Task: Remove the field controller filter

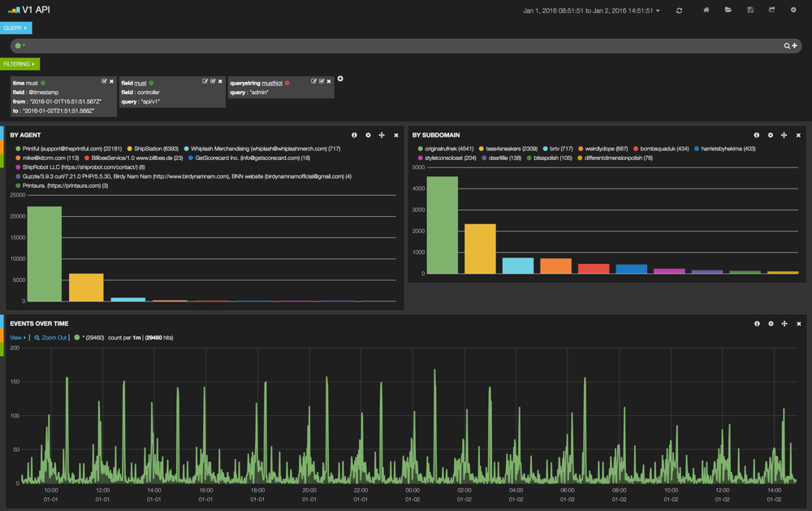Action: (220, 81)
